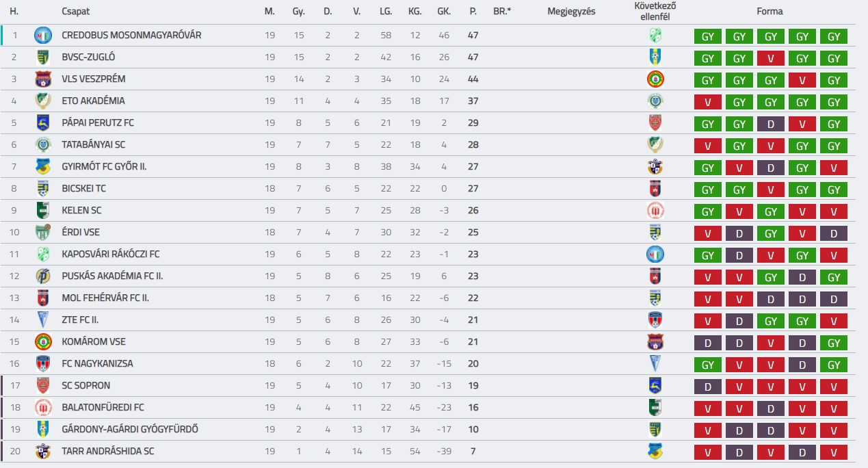Image resolution: width=868 pixels, height=468 pixels.
Task: Click the Credobus Mosonmagyaróvár team crest
Action: coord(43,35)
